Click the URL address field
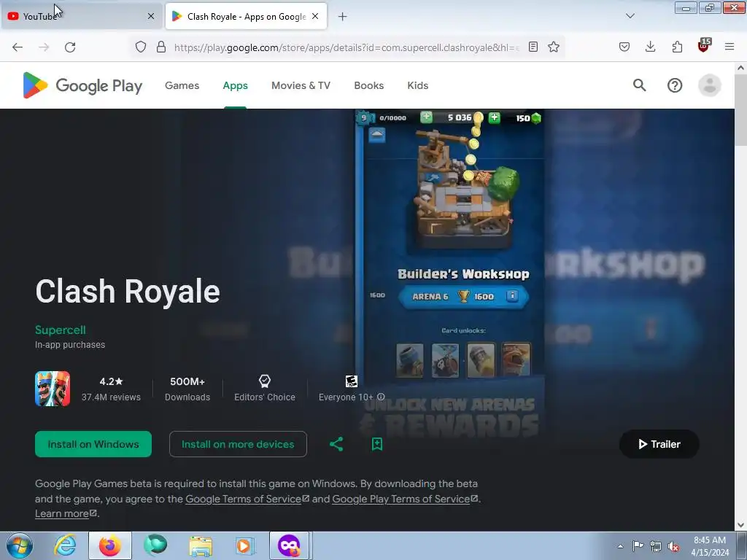This screenshot has width=747, height=560. point(347,47)
